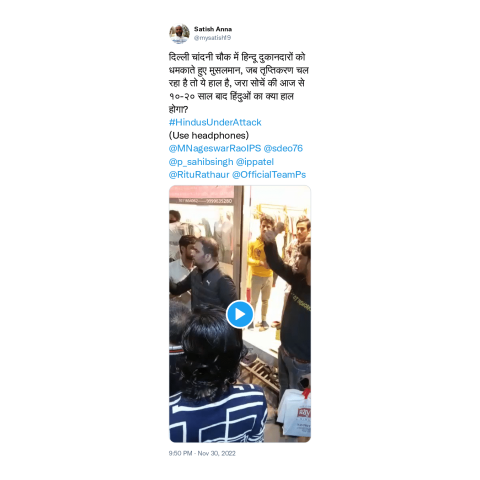Visit the @MNageswarRaoIPS mention
Viewport: 480px width, 480px height.
(215, 148)
